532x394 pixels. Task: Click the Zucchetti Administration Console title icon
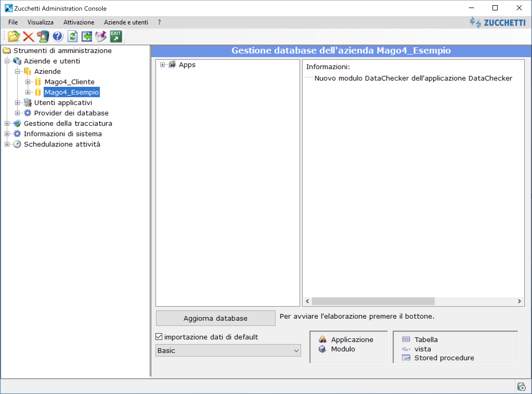[x=8, y=8]
